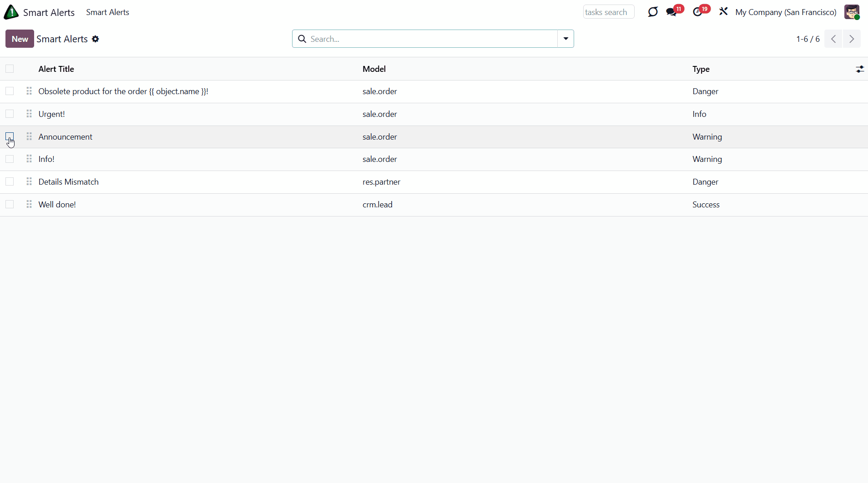The width and height of the screenshot is (868, 483).
Task: Go to next page with right chevron
Action: (852, 39)
